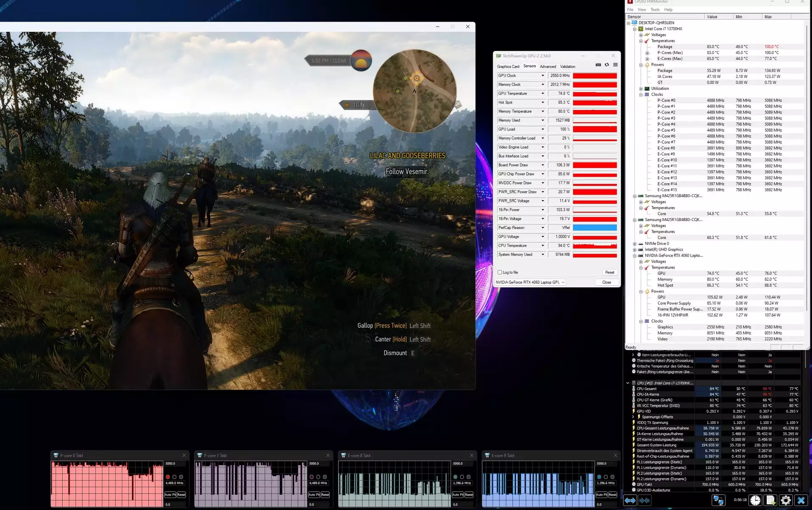Select the first dot in P-core 1 graph
Screen dimensions: 812x510
[311, 477]
